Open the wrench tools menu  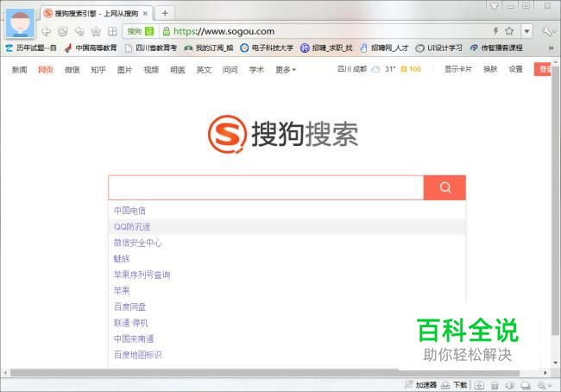coord(548,31)
